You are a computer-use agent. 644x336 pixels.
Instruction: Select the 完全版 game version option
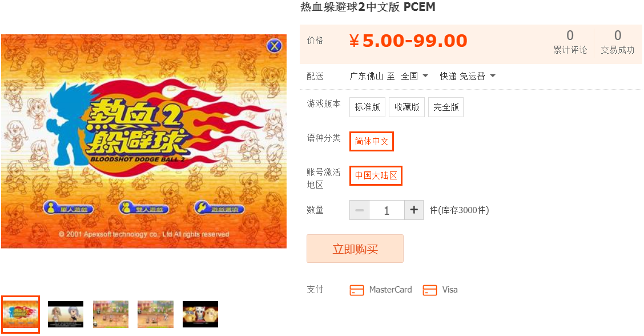click(446, 107)
